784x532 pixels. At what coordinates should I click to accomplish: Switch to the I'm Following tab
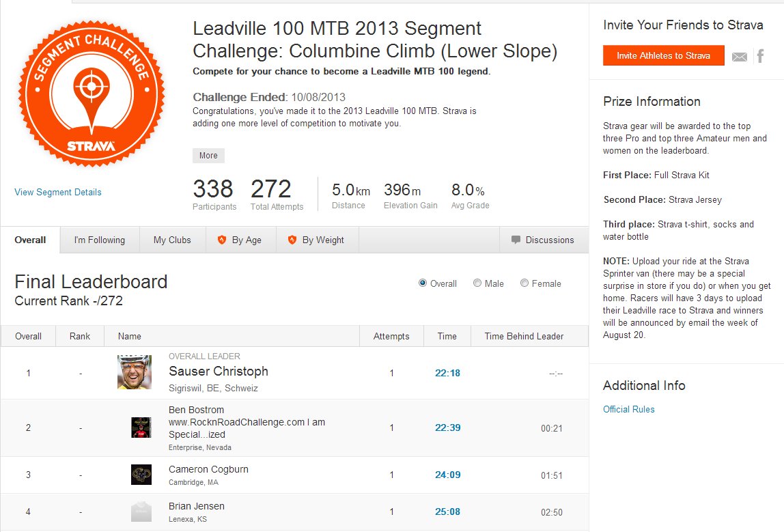pyautogui.click(x=99, y=240)
